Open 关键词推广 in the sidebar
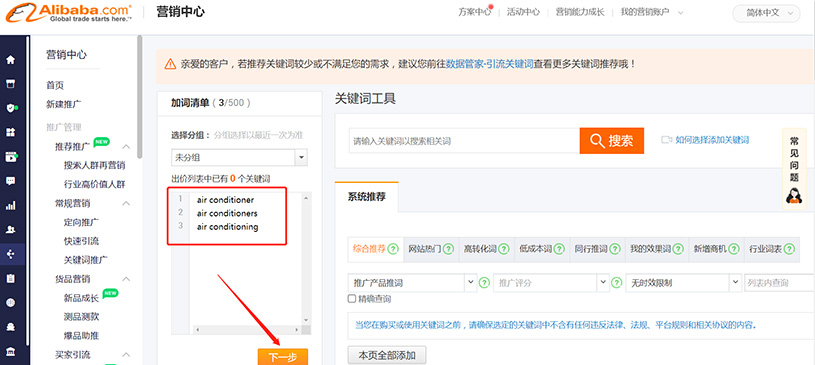Image resolution: width=815 pixels, height=365 pixels. [x=86, y=259]
